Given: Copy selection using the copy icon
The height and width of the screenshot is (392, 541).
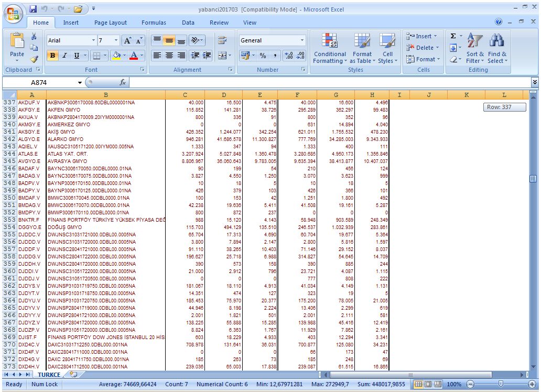Looking at the screenshot, I should [34, 48].
